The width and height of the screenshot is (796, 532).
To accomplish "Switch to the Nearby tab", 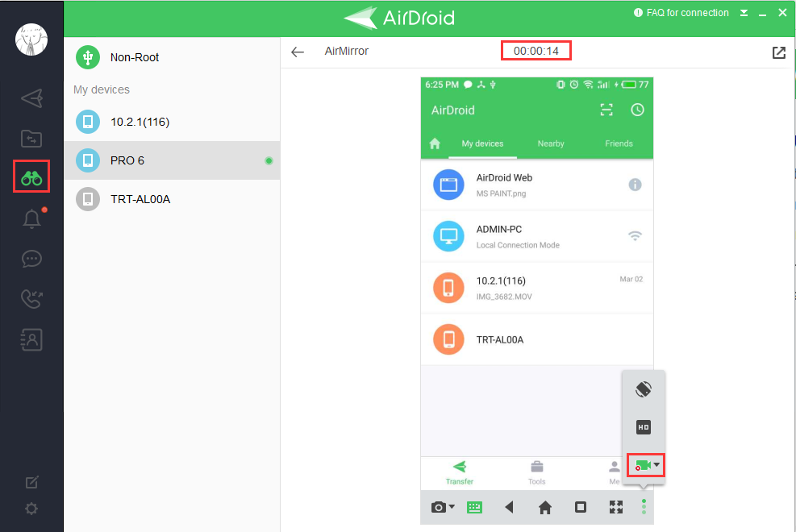I will point(551,143).
